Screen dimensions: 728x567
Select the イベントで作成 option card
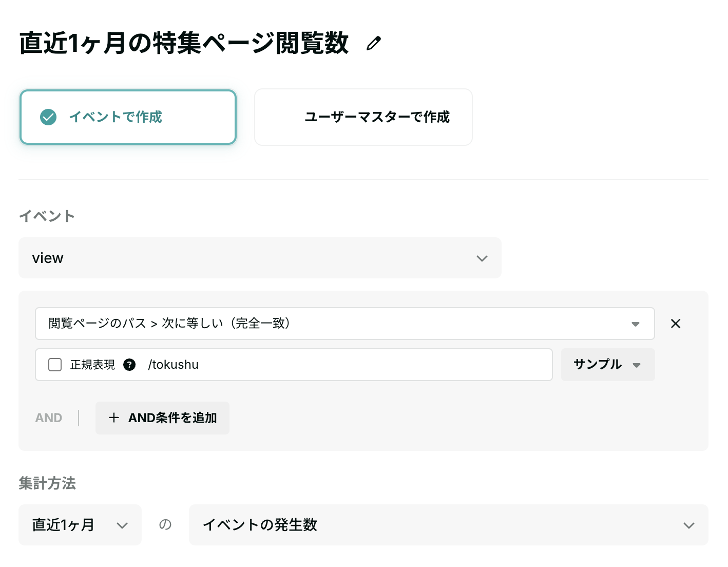(x=128, y=117)
